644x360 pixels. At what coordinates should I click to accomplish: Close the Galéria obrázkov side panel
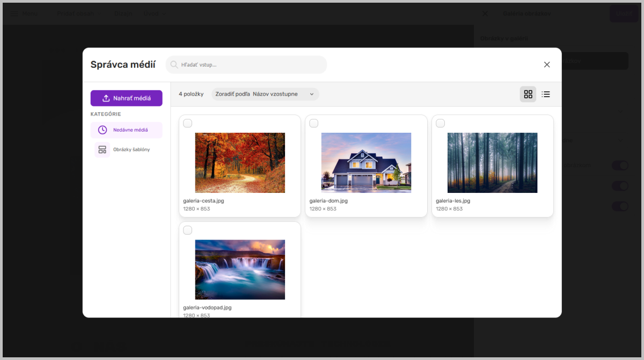pyautogui.click(x=485, y=13)
